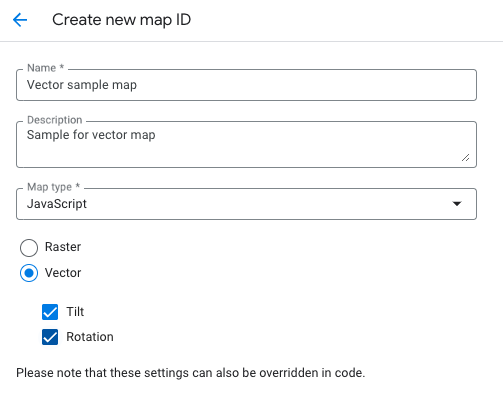The width and height of the screenshot is (503, 414).
Task: Uncheck the Tilt checkbox
Action: 50,312
